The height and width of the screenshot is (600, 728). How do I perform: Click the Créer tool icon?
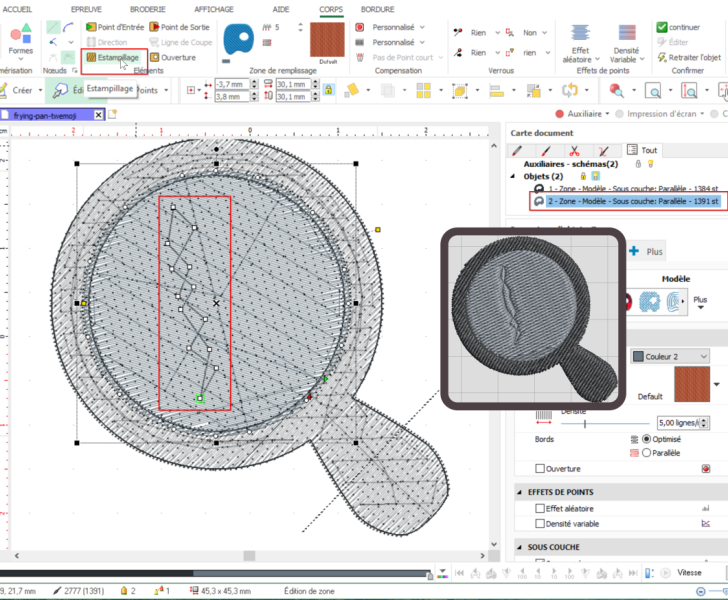4,90
